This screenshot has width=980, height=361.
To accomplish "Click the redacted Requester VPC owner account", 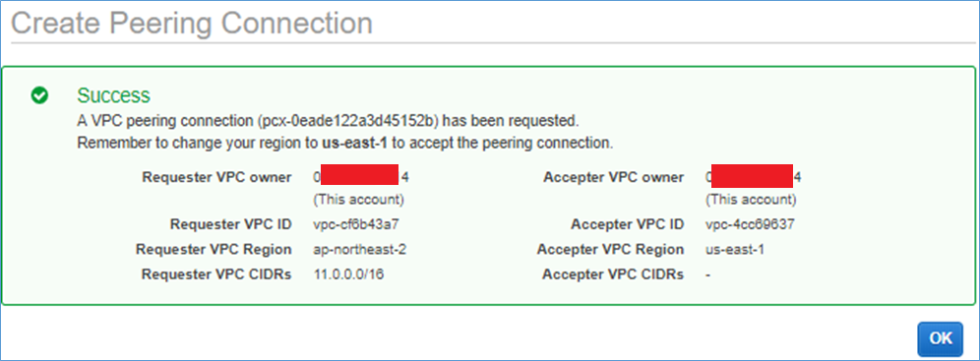I will pyautogui.click(x=361, y=177).
